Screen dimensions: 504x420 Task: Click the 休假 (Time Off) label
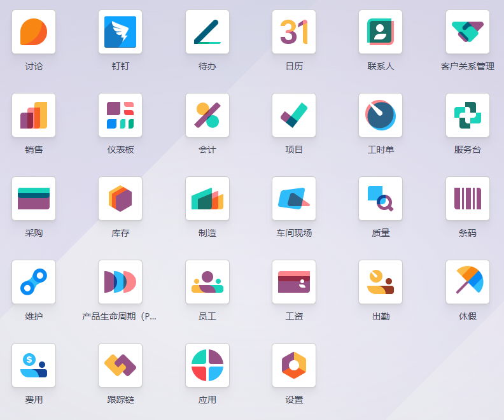pyautogui.click(x=468, y=316)
